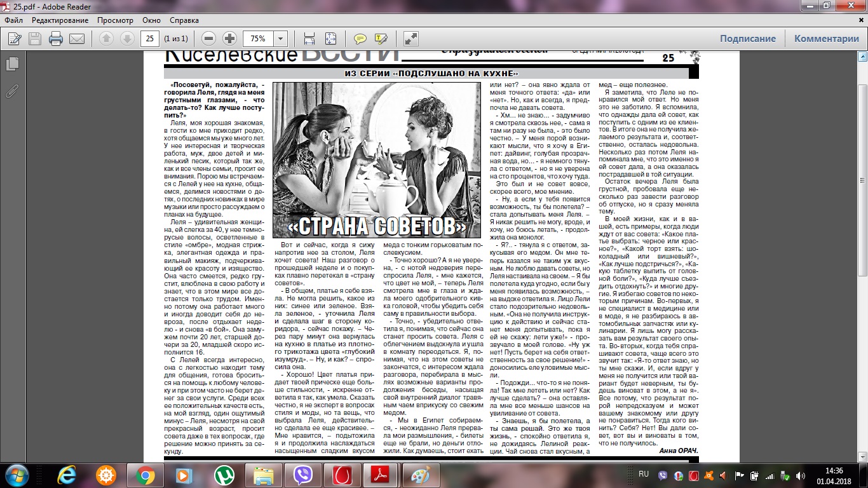Click the article photo of two women
The image size is (868, 488).
pos(377,160)
